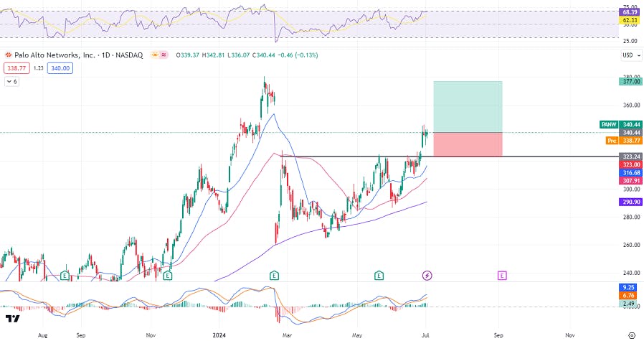Click the TradingView logo

[12, 319]
